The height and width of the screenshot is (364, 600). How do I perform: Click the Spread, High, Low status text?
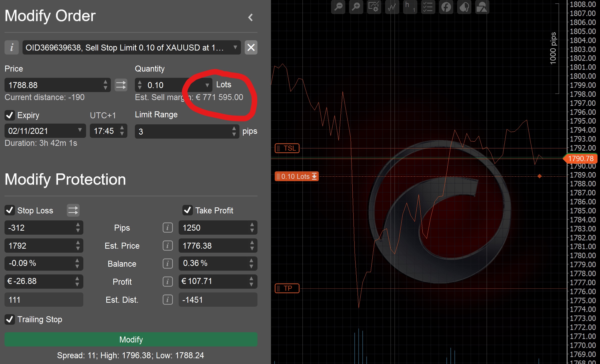(x=130, y=355)
